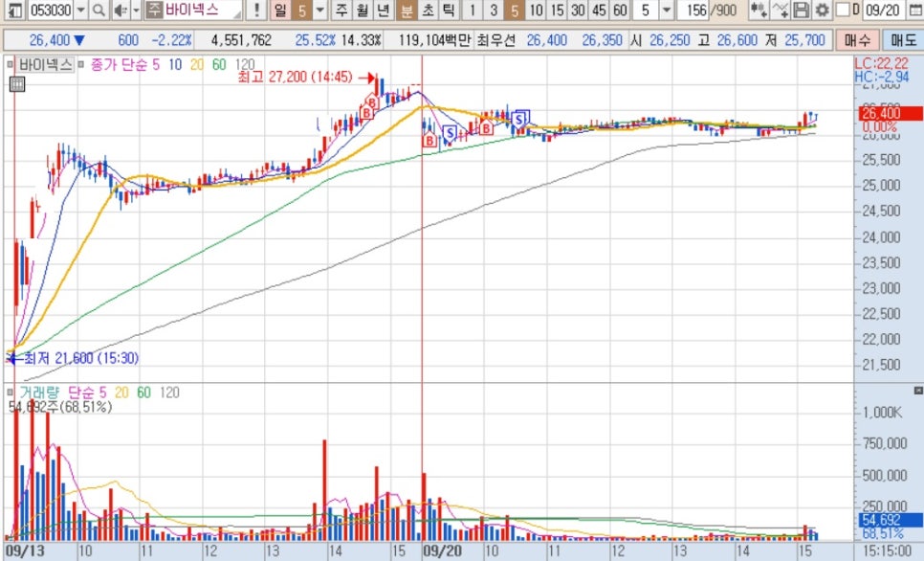924x561 pixels.
Task: Click the 바이넥스 stock name field
Action: pyautogui.click(x=203, y=10)
